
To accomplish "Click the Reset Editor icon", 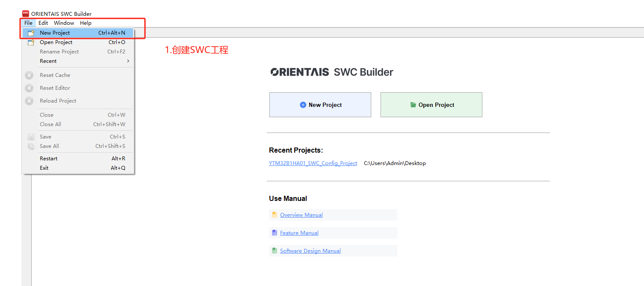I will (29, 88).
